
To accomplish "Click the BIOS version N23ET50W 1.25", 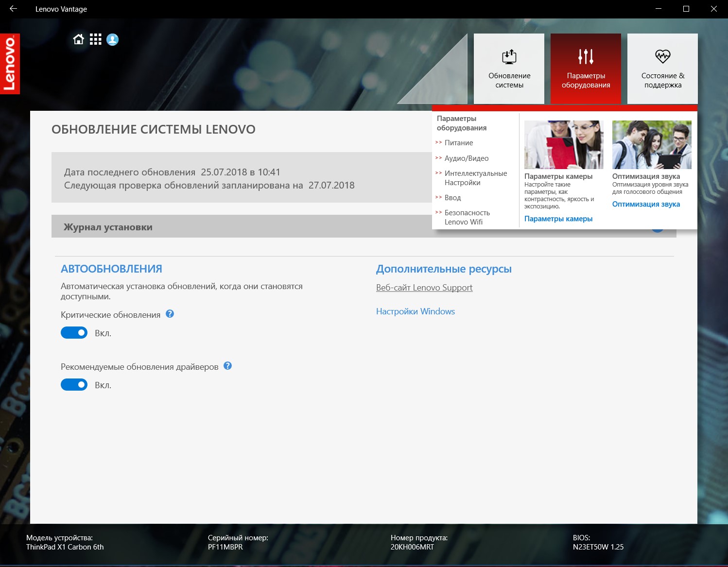I will [598, 547].
